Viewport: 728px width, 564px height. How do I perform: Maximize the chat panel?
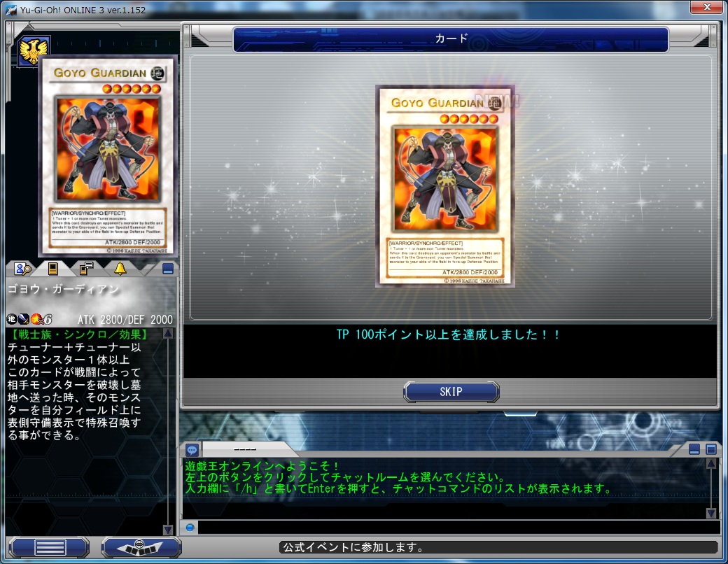click(710, 449)
